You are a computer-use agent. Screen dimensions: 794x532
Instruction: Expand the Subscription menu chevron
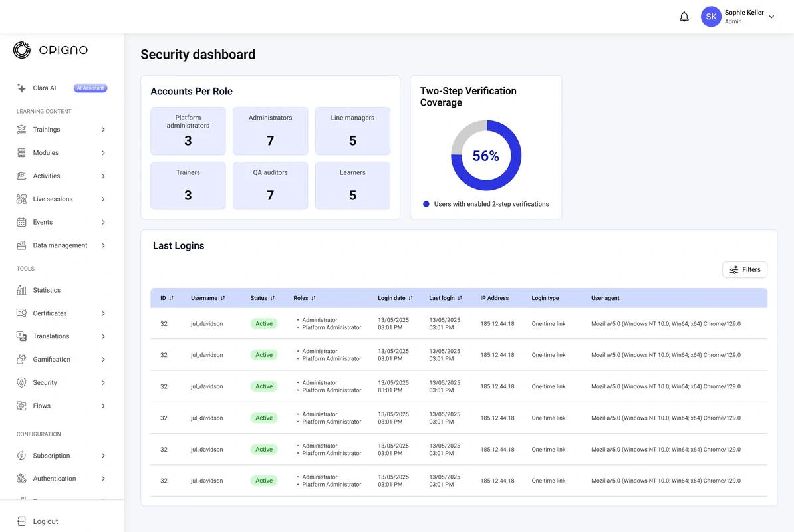point(103,456)
